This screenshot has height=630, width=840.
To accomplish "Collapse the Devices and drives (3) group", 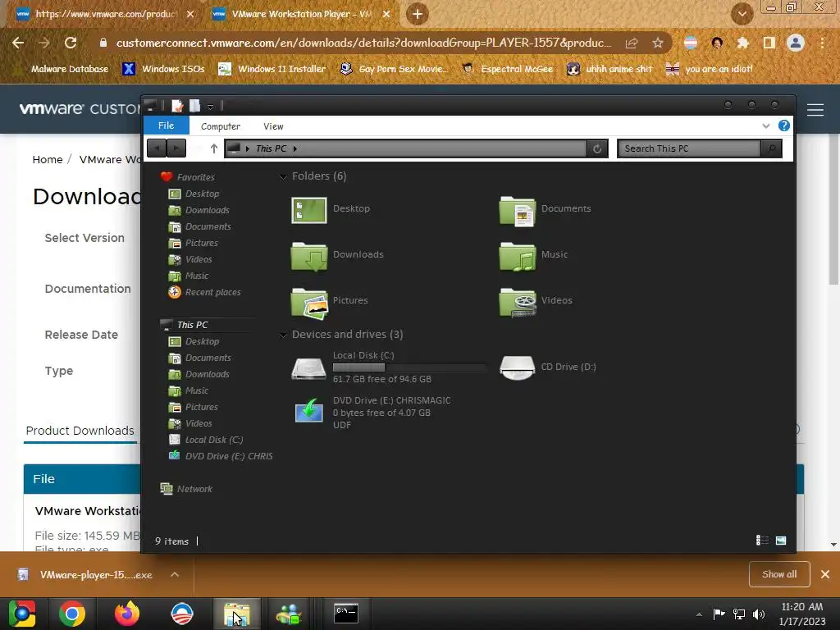I will click(x=283, y=335).
